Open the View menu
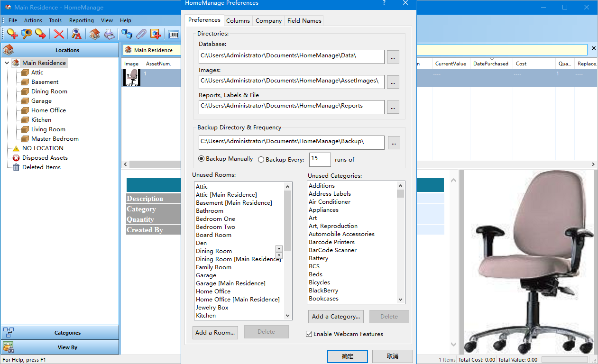 (x=107, y=20)
